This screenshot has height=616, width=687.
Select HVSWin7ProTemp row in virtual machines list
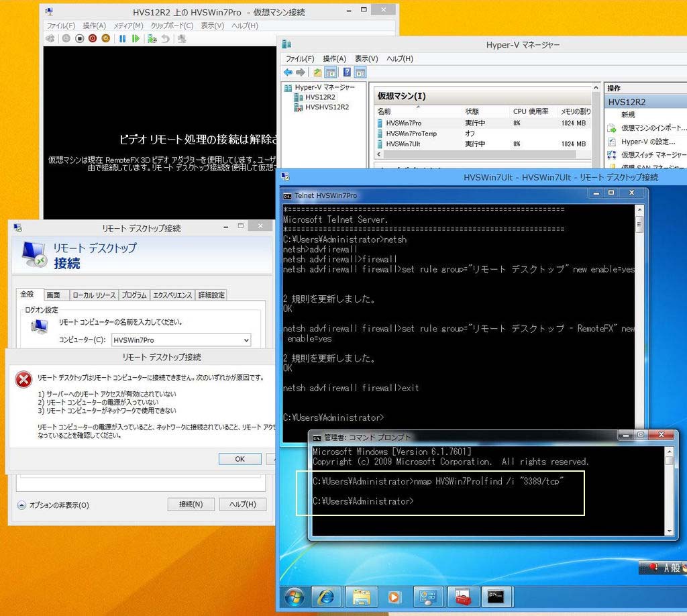click(x=483, y=133)
